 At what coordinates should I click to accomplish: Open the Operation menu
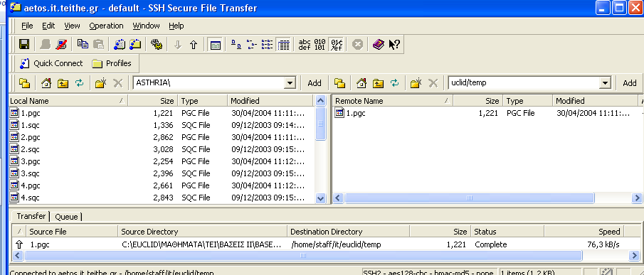coord(106,26)
